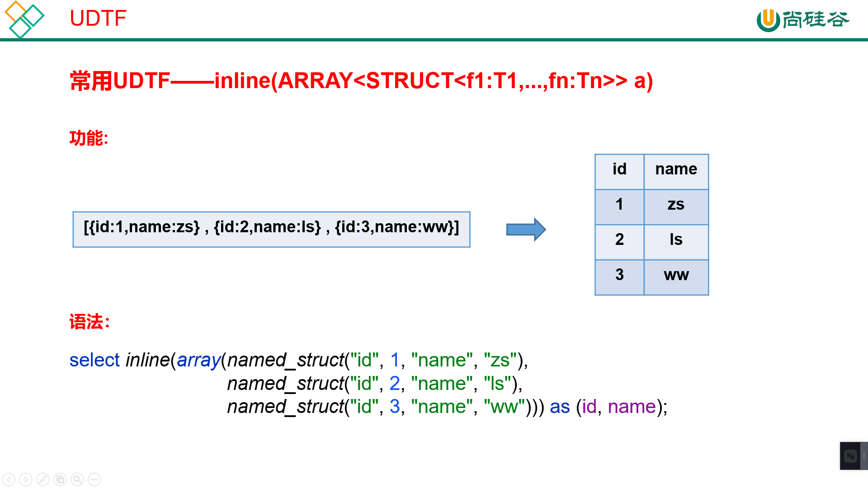Click the dark screen recorder widget icon

[x=850, y=456]
